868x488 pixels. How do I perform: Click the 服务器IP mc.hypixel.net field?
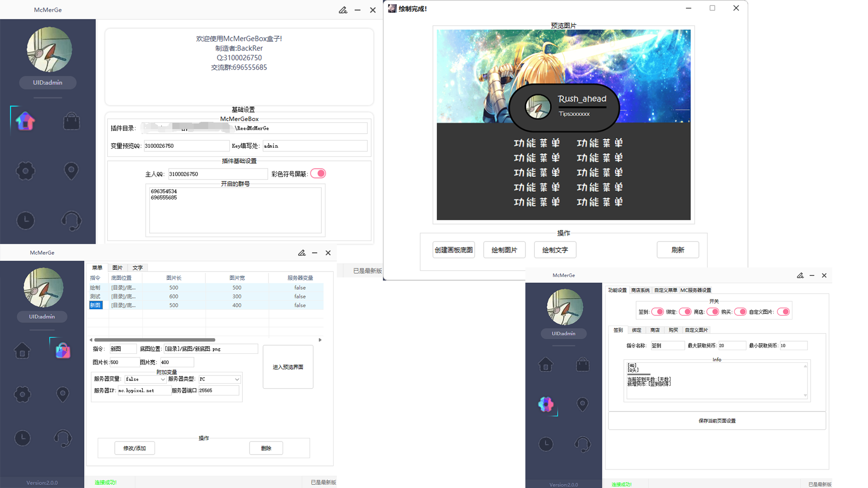tap(144, 390)
